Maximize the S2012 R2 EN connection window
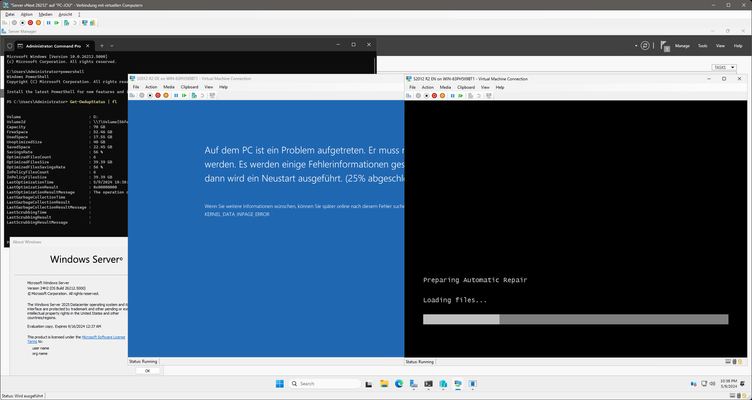This screenshot has width=752, height=400. 724,79
